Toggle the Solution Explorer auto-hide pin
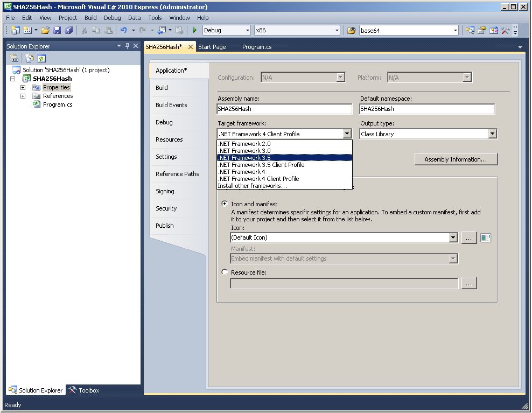The image size is (532, 413). (x=127, y=46)
